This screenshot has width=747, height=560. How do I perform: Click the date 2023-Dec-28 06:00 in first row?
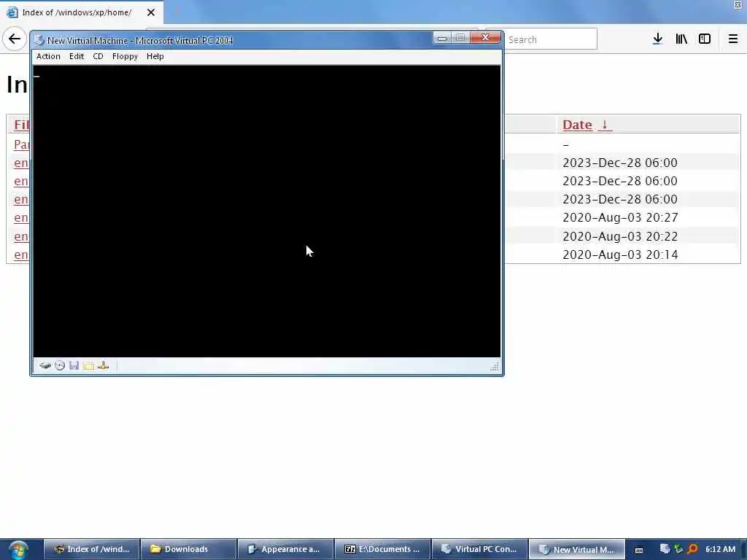[x=620, y=163]
